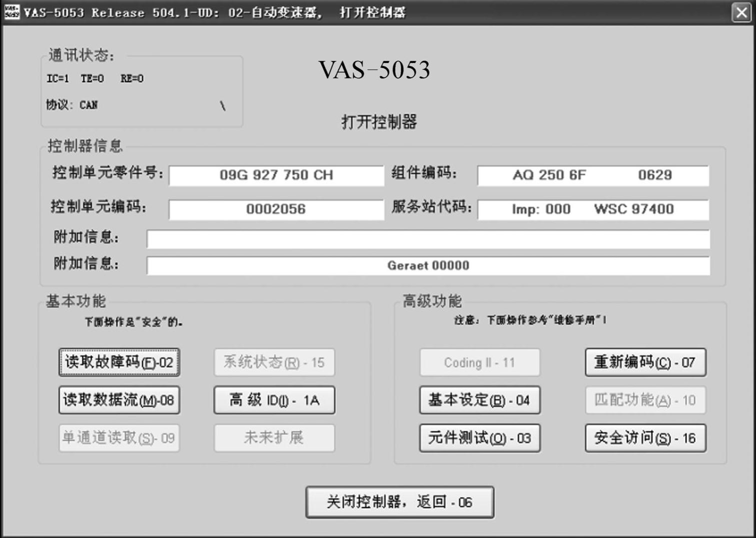Click the VAS application icon in title bar
756x538 pixels.
click(x=11, y=12)
